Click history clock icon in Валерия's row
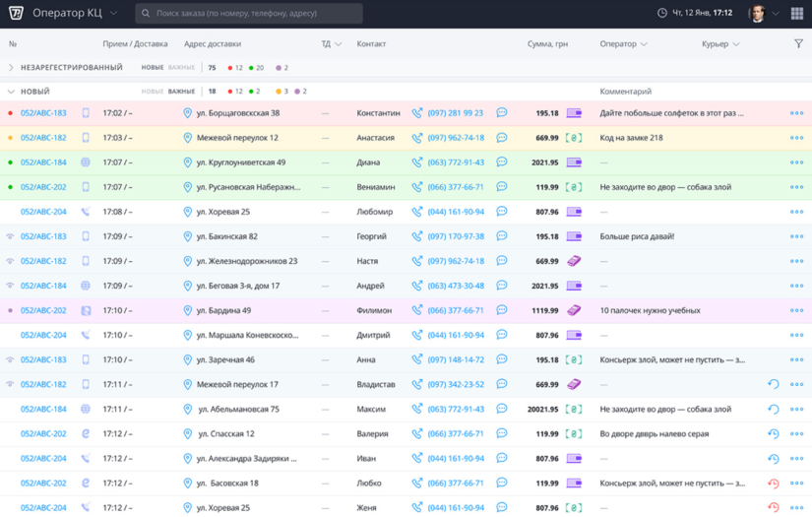 [x=774, y=433]
